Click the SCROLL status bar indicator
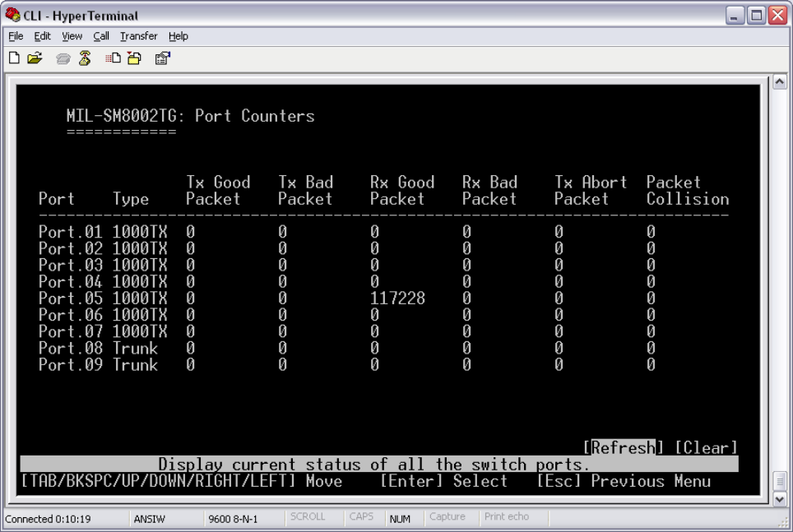Viewport: 793px width, 532px height. (x=308, y=516)
